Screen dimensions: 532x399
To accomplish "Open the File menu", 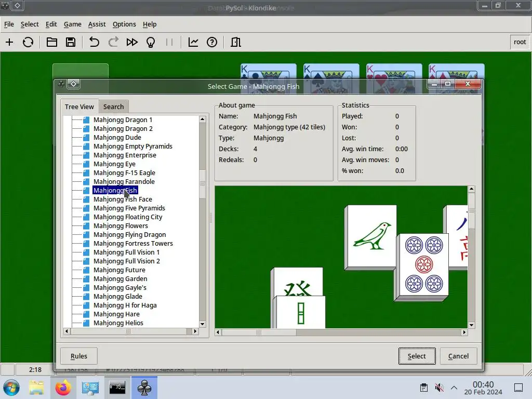I will pos(9,24).
